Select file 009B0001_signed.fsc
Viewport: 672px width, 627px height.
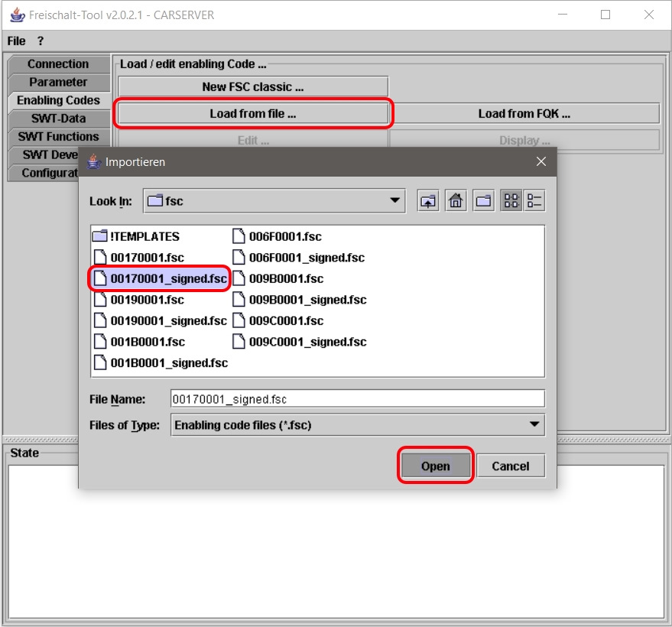[x=300, y=299]
